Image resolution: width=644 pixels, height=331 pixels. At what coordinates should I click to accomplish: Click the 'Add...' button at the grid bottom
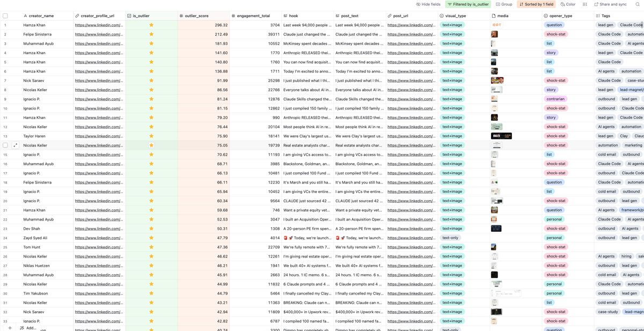[x=28, y=328]
